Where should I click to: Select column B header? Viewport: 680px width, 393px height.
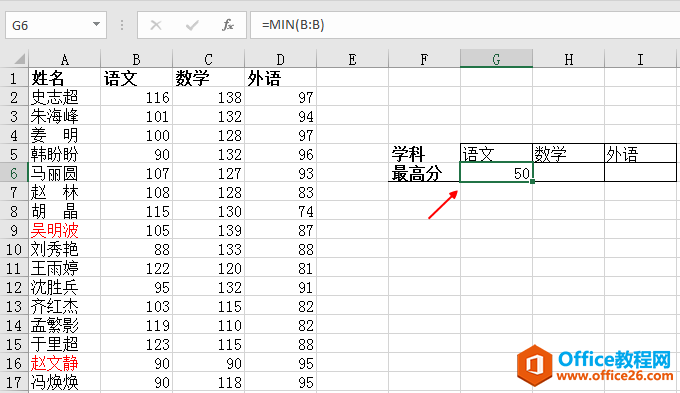[136, 59]
